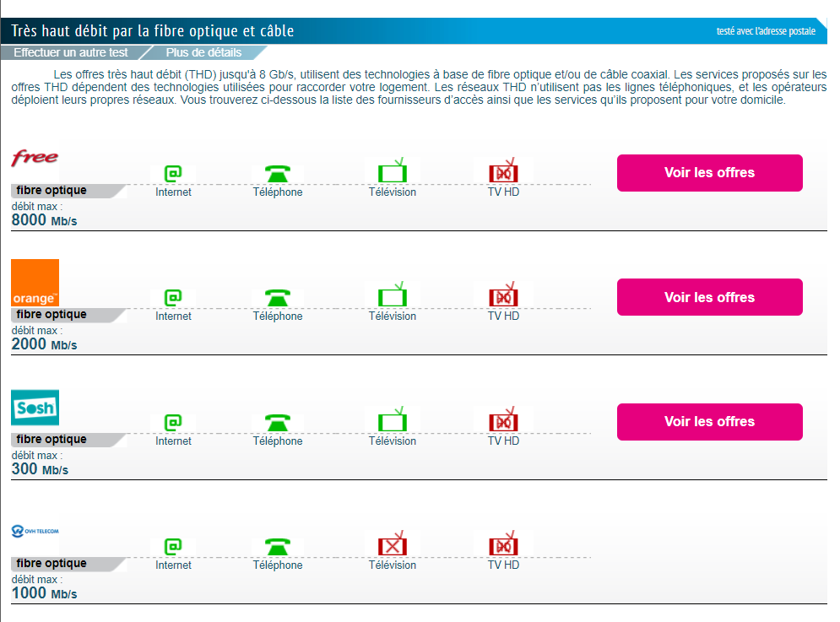The height and width of the screenshot is (622, 840).
Task: Click the Free provider logo
Action: pos(35,158)
